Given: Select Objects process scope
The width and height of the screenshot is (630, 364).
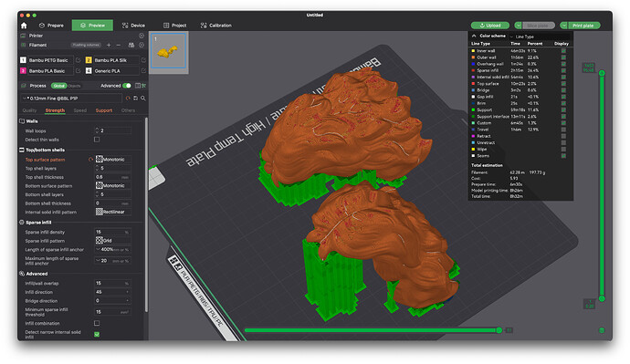Looking at the screenshot, I should click(x=74, y=86).
